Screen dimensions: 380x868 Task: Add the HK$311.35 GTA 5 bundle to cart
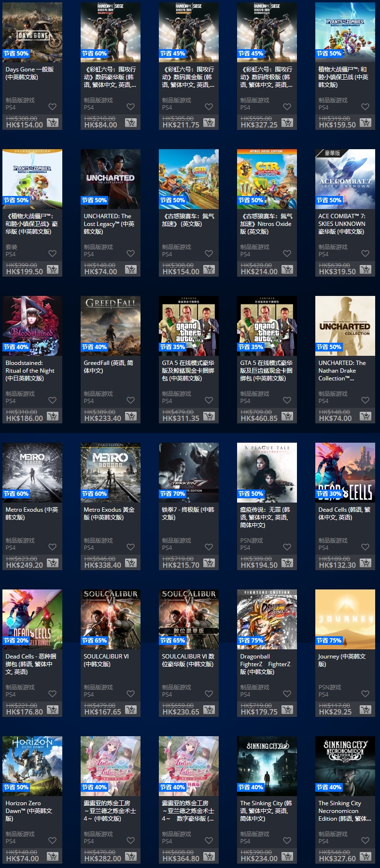(209, 416)
